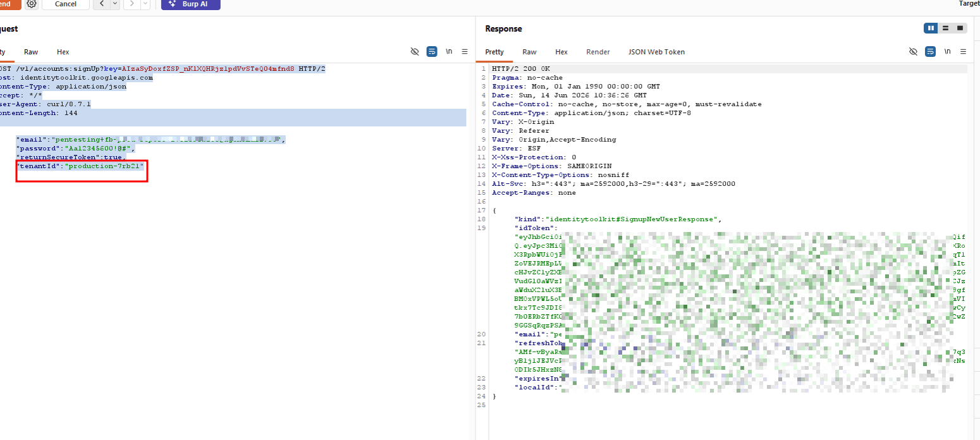Image resolution: width=980 pixels, height=440 pixels.
Task: Click the Cache-Control response header
Action: coord(627,104)
